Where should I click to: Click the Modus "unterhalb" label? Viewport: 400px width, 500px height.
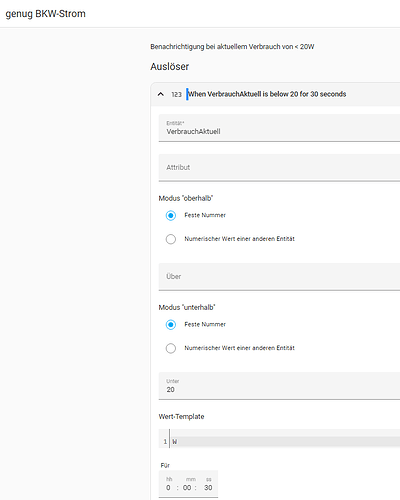pyautogui.click(x=187, y=307)
